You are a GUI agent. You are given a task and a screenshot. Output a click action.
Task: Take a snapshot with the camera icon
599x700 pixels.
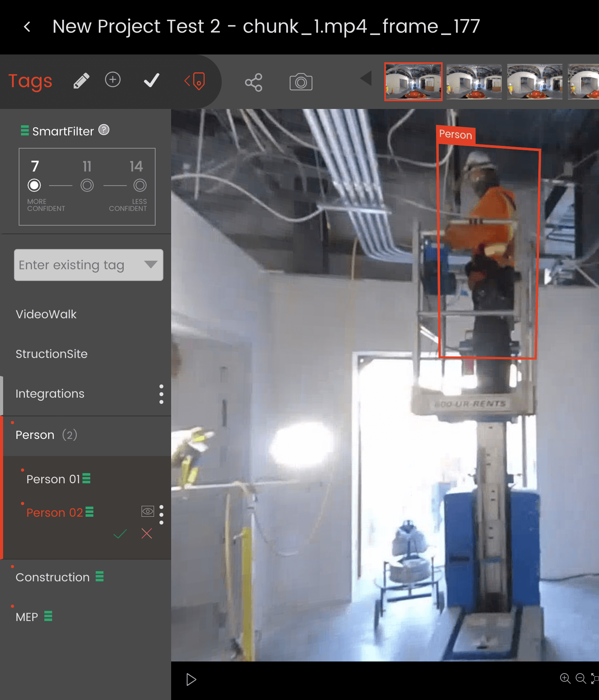(301, 82)
